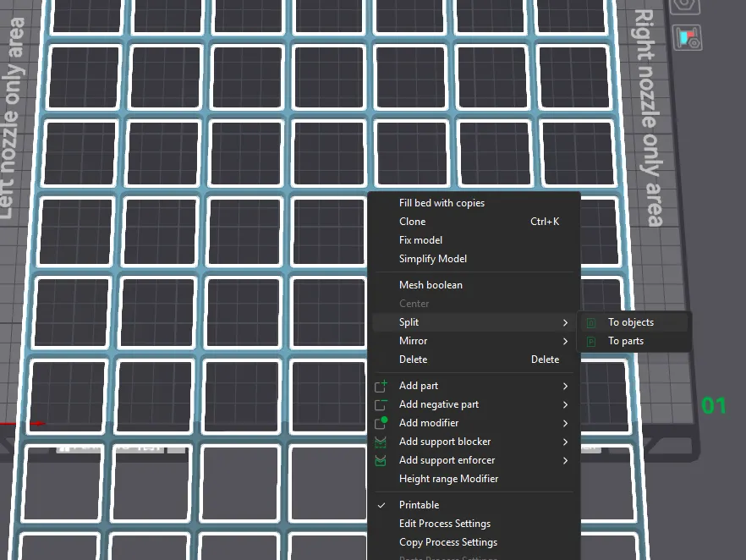Expand the Add modifier arrow
The width and height of the screenshot is (746, 560).
click(x=565, y=423)
